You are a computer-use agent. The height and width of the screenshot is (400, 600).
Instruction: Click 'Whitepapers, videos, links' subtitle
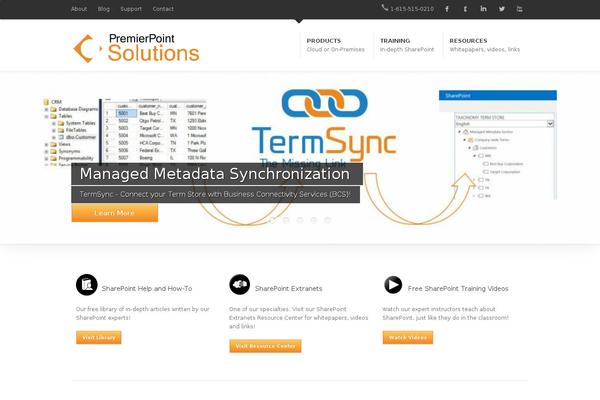tap(484, 49)
